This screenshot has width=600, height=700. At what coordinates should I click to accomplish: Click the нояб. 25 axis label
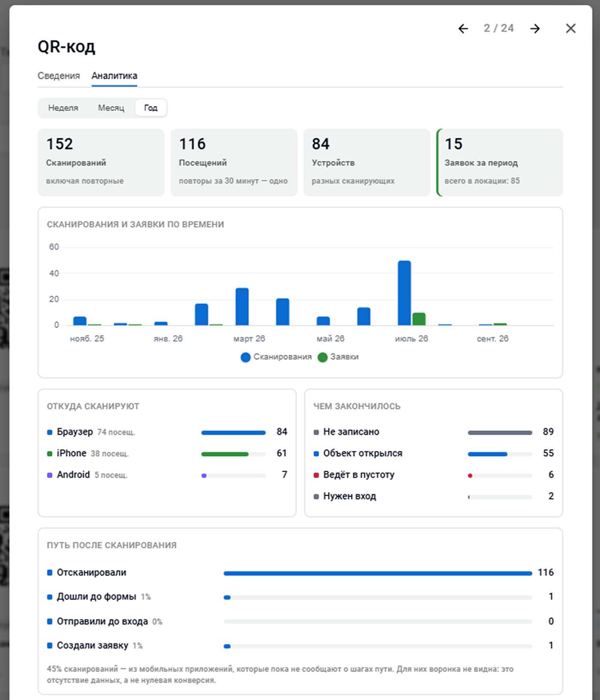[87, 339]
